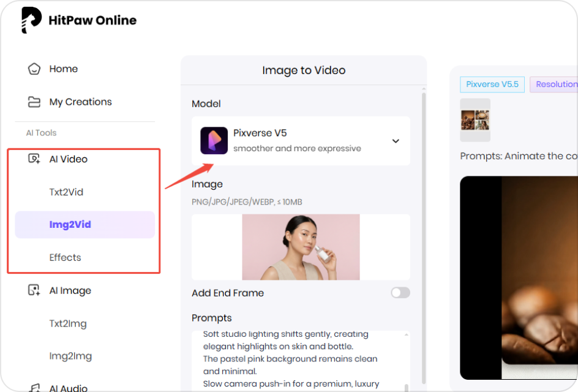Open My Creations folder icon

point(34,102)
